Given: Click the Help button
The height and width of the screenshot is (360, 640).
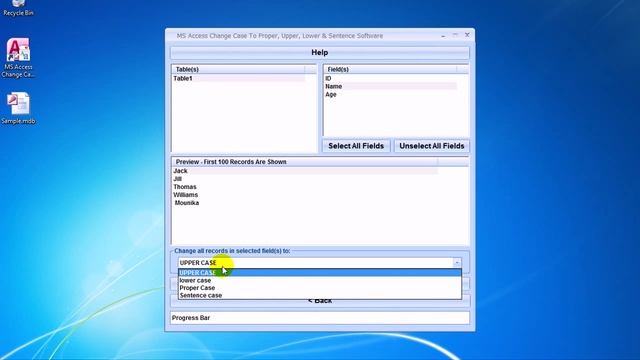Looking at the screenshot, I should 320,53.
